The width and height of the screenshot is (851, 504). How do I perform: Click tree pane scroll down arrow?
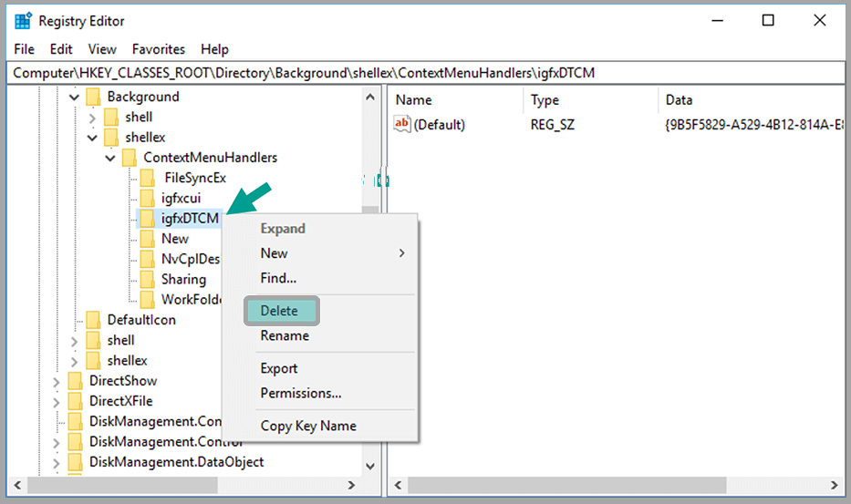pos(370,466)
